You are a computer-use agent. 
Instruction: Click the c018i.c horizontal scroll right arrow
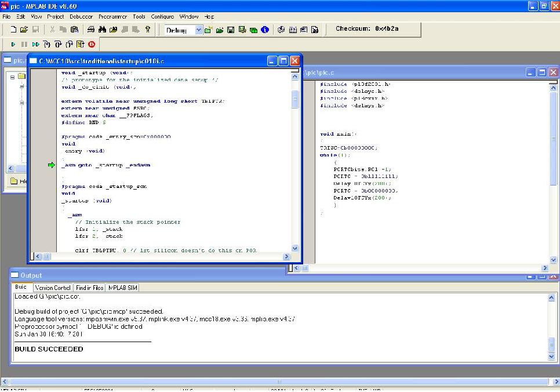pyautogui.click(x=286, y=256)
